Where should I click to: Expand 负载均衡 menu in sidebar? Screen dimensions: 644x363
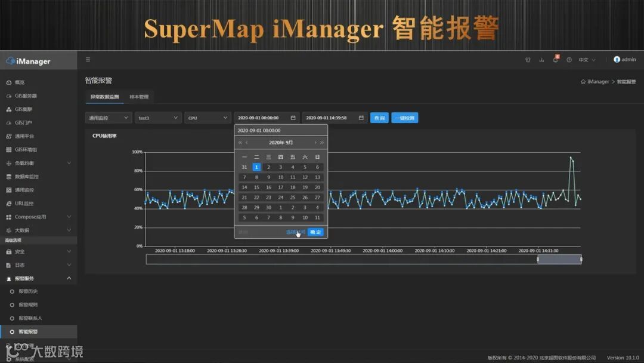[x=39, y=163]
